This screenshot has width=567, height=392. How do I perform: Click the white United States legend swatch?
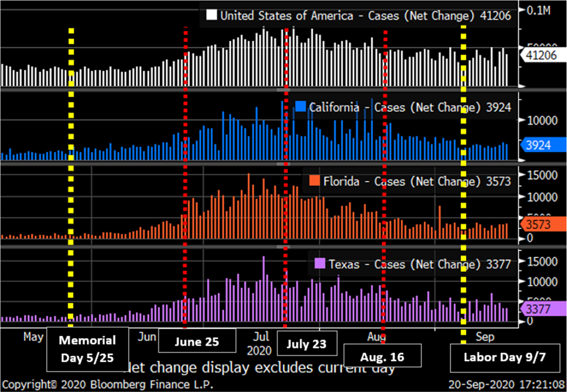211,15
